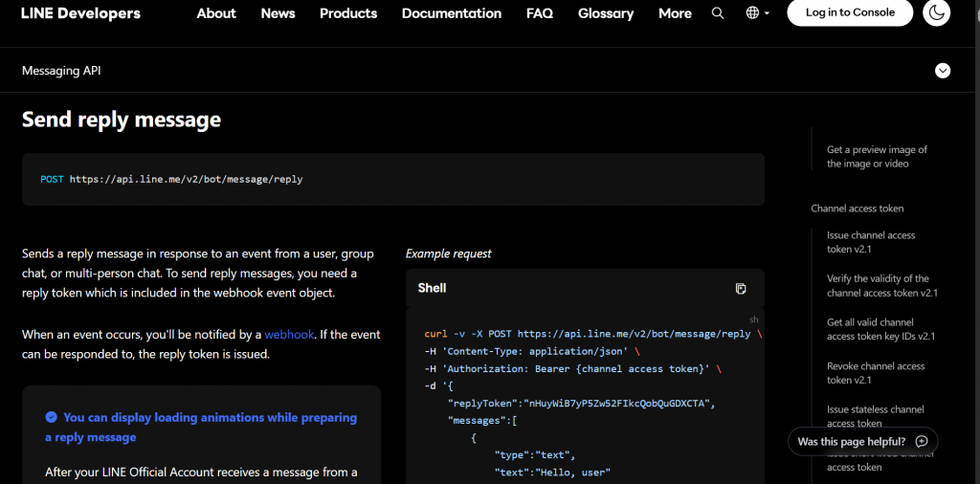Expand the Messaging API navigation chevron
980x484 pixels.
(x=943, y=71)
